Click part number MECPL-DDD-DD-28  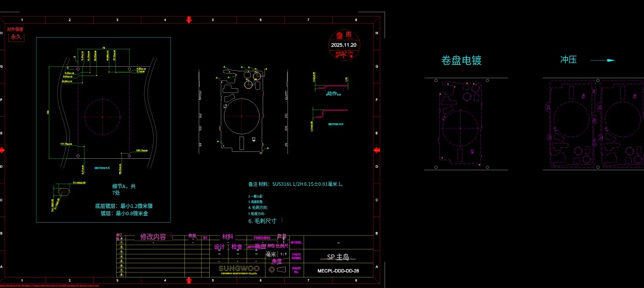click(x=338, y=271)
